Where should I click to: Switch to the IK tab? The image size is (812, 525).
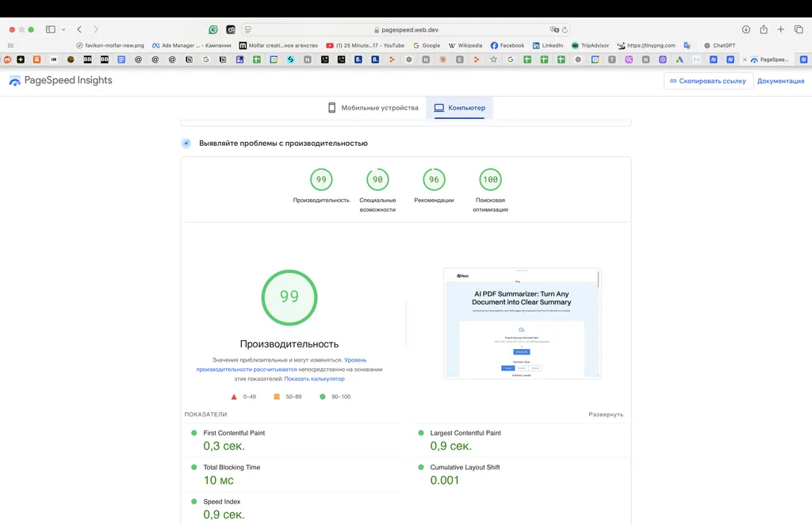coord(54,59)
